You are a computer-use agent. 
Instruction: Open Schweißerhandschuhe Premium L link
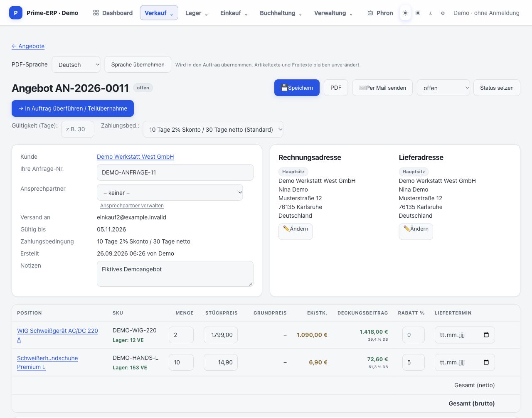click(x=47, y=362)
